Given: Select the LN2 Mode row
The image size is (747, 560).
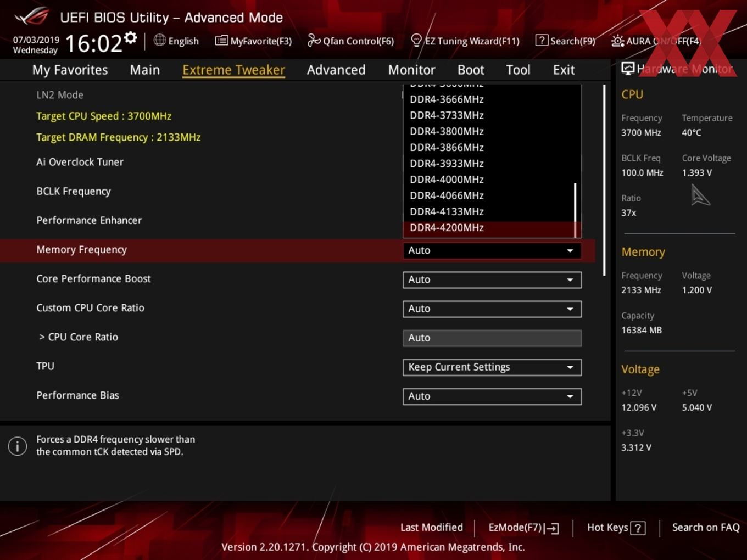Looking at the screenshot, I should 60,94.
